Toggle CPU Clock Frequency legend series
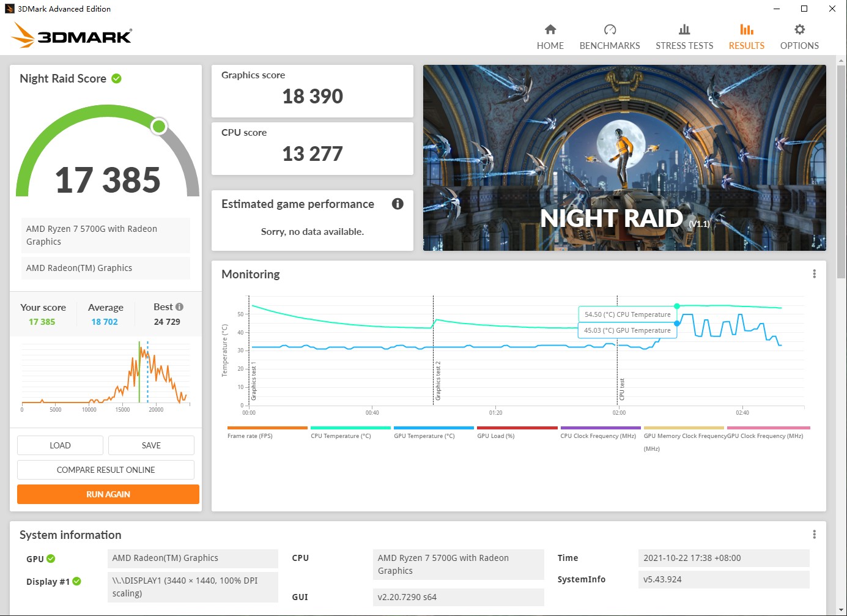847x616 pixels. coord(600,432)
